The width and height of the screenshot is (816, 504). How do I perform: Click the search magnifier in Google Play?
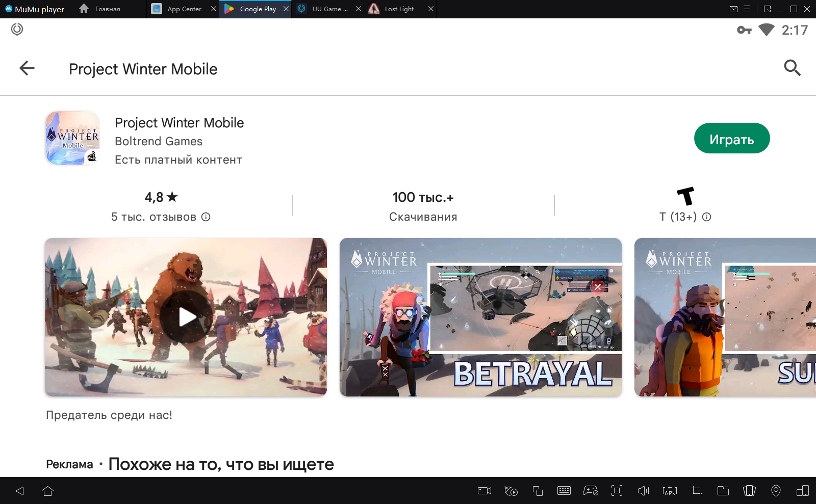coord(792,68)
